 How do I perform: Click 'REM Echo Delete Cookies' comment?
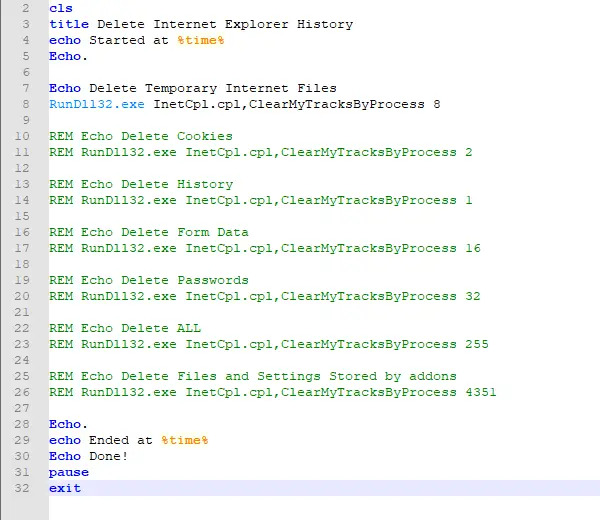pos(141,136)
